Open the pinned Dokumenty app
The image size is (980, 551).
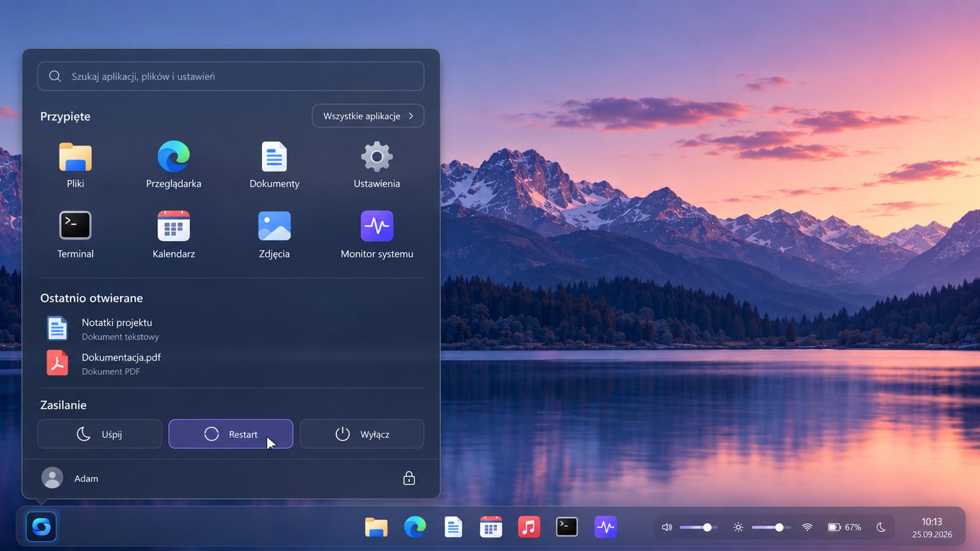[x=274, y=165]
